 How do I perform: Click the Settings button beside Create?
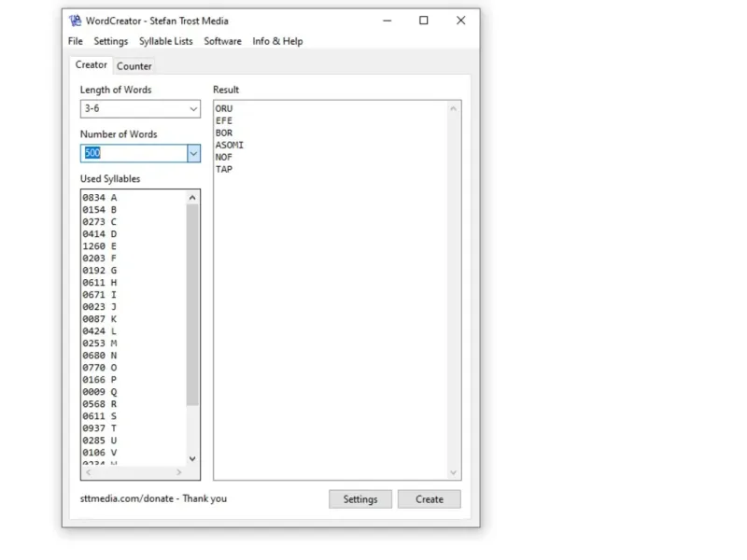click(x=360, y=499)
